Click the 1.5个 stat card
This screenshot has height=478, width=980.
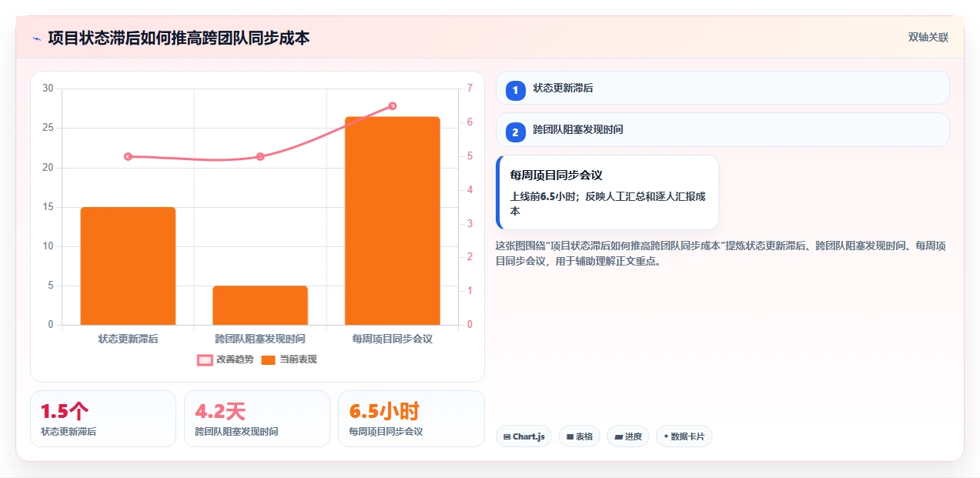(x=103, y=419)
